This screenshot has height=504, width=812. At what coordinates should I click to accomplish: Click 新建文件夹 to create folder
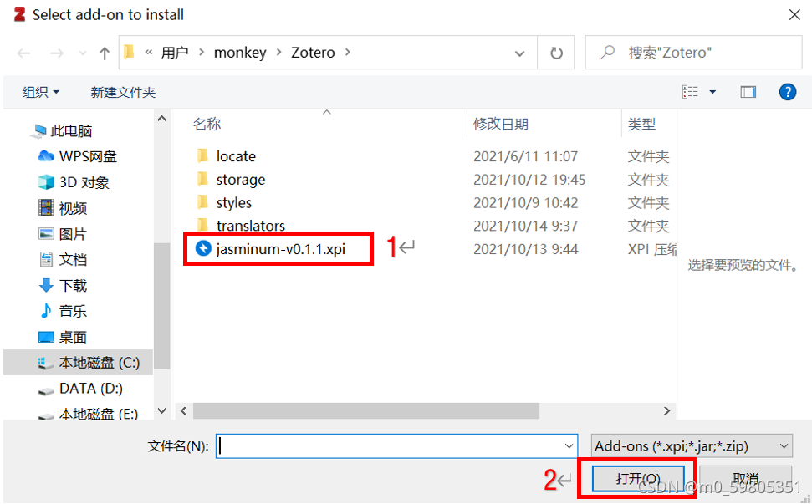pos(123,92)
